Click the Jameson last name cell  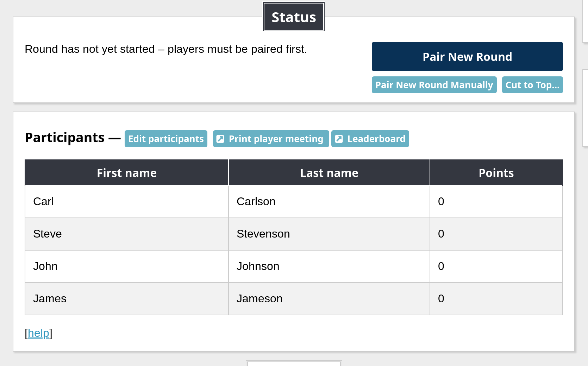tap(259, 299)
